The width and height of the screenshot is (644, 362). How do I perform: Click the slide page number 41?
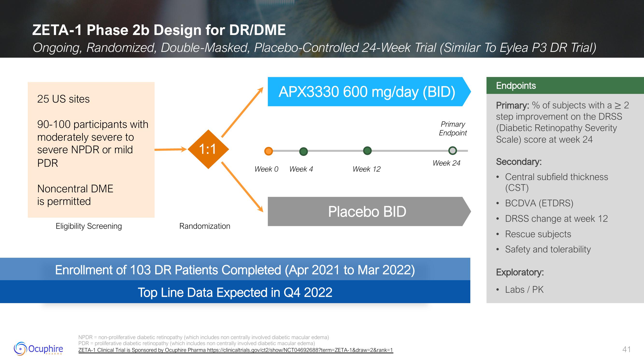(x=627, y=349)
